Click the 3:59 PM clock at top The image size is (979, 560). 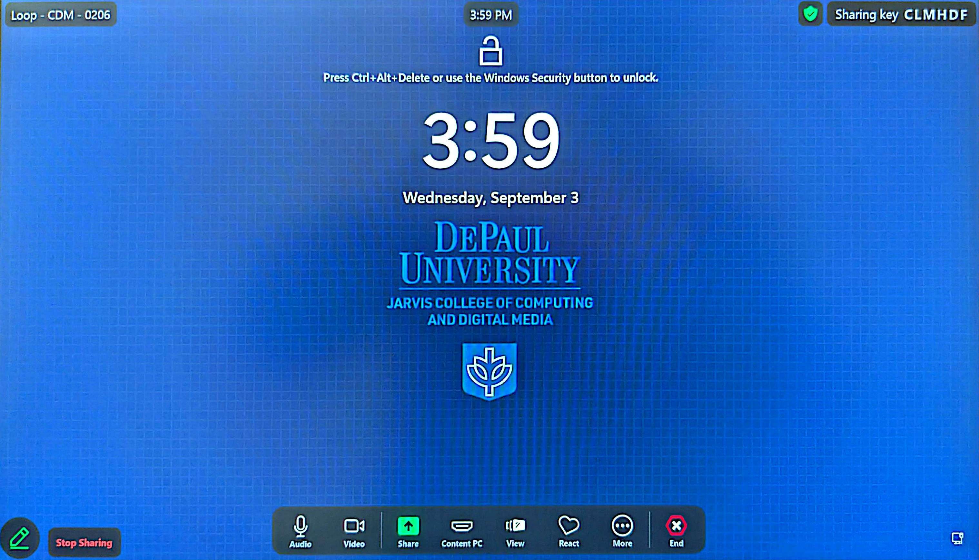pos(491,15)
